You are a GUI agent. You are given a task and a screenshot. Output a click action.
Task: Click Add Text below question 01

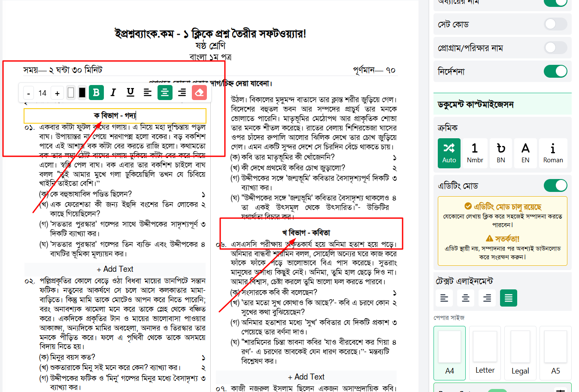[115, 269]
